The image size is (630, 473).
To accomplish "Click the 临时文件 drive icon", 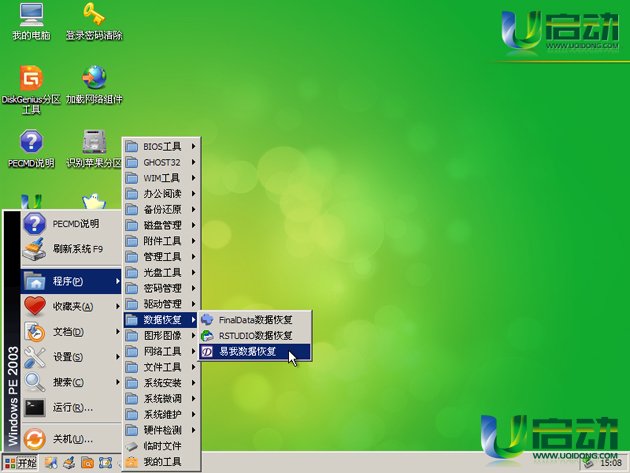I will (x=131, y=446).
